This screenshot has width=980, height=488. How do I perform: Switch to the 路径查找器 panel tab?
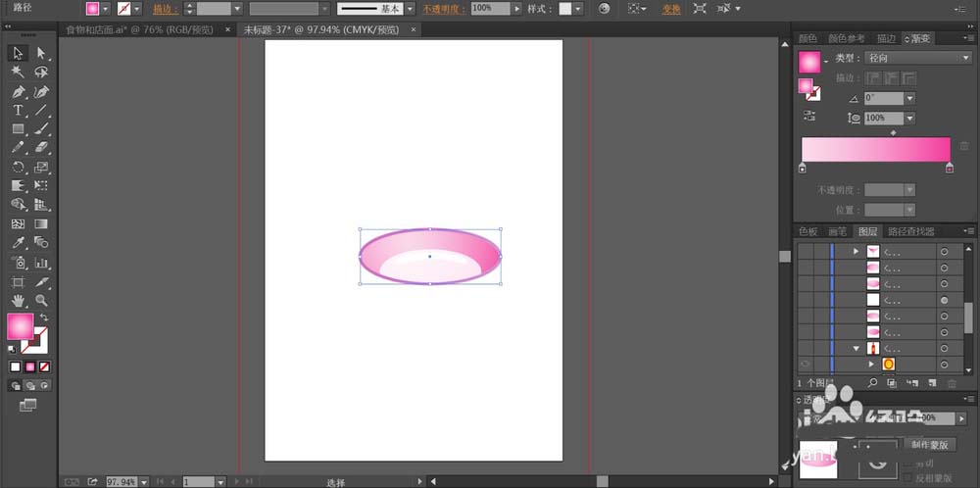pyautogui.click(x=910, y=232)
